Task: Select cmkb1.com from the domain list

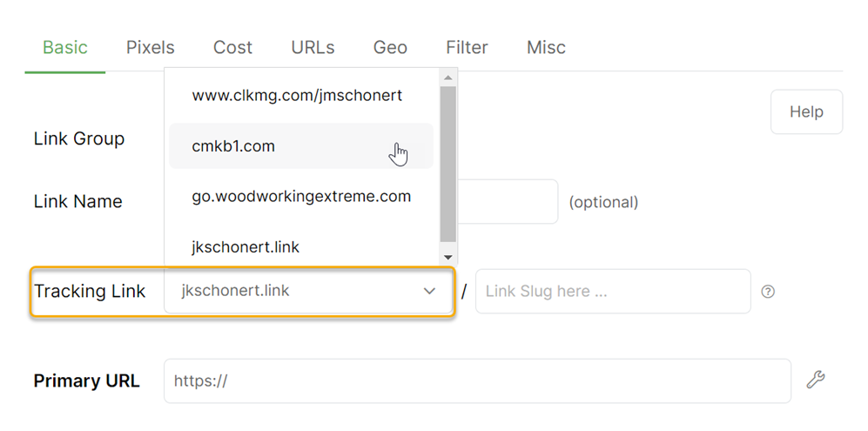Action: tap(233, 146)
